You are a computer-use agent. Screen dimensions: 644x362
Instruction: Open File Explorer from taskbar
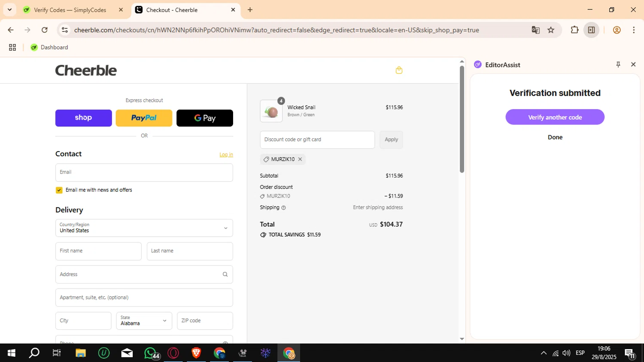click(81, 353)
